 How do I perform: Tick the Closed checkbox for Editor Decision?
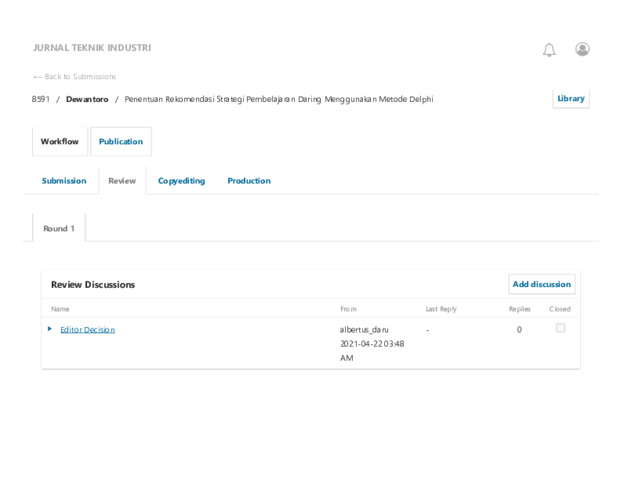pyautogui.click(x=560, y=328)
